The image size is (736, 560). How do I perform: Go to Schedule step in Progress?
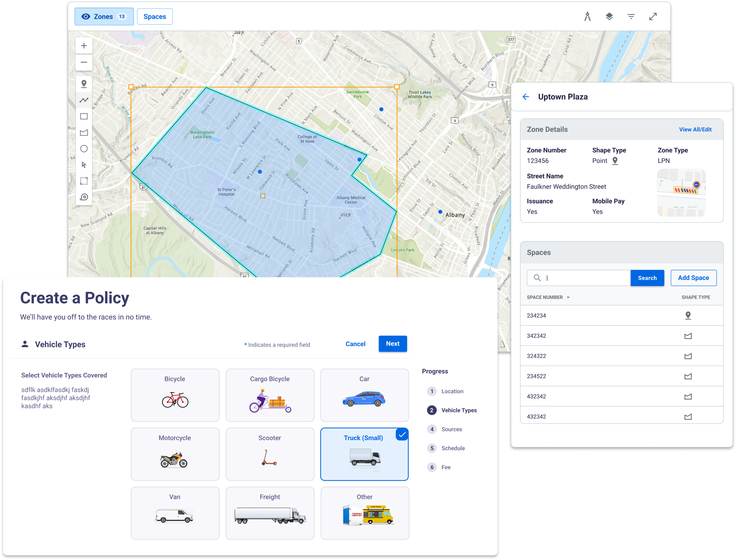tap(453, 448)
